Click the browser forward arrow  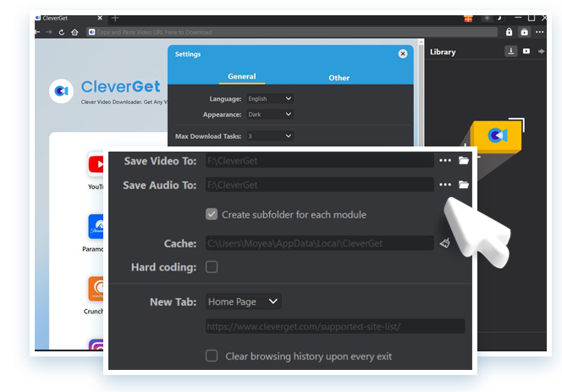pos(49,32)
